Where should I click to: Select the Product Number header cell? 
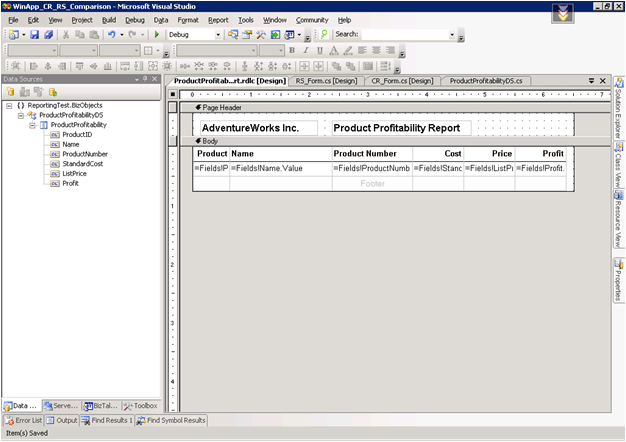point(372,154)
